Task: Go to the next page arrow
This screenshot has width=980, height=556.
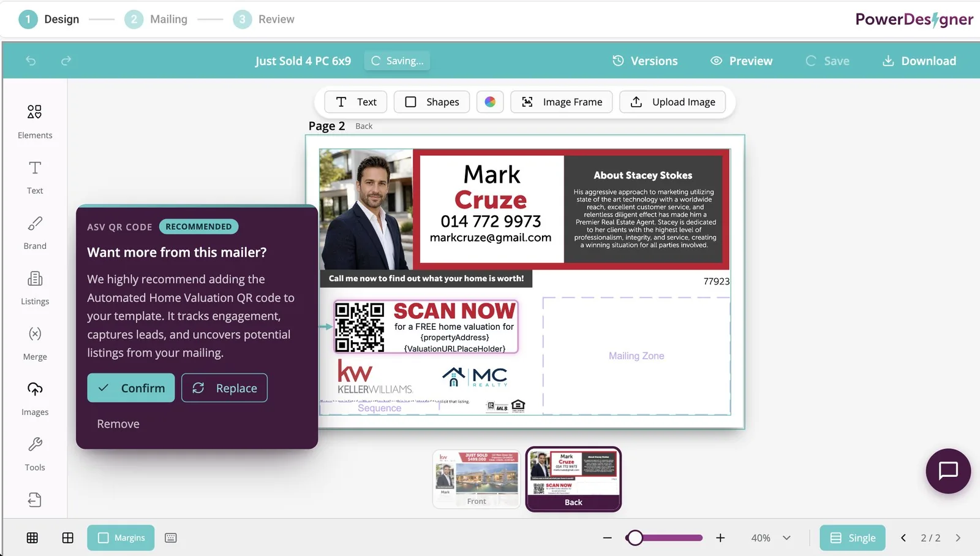Action: click(x=958, y=538)
